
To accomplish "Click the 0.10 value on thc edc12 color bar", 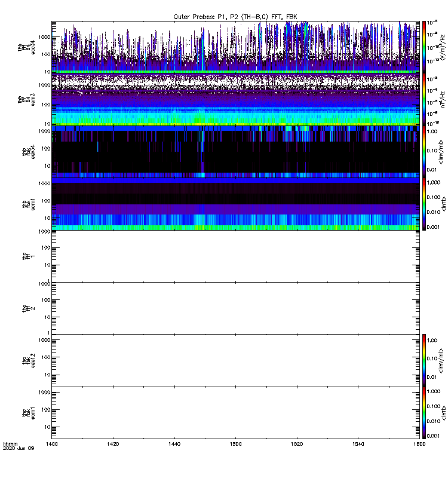I will [x=432, y=358].
